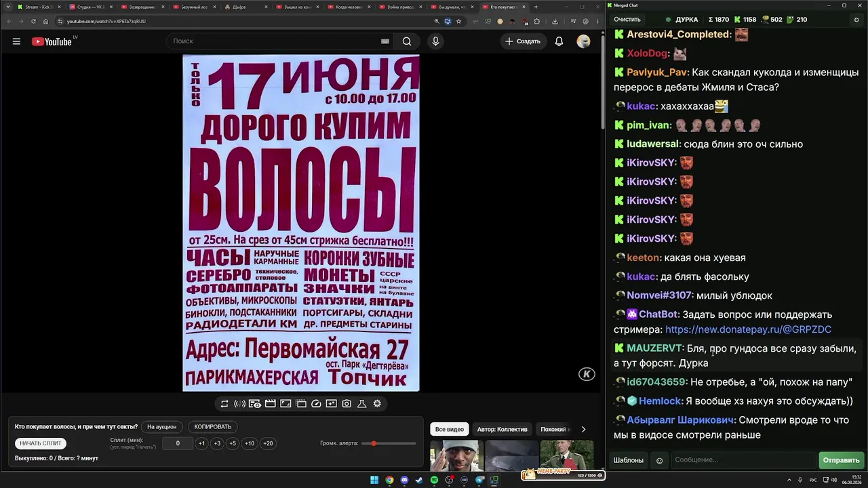The height and width of the screenshot is (488, 868).
Task: Open Steam from the taskbar
Action: point(419,480)
